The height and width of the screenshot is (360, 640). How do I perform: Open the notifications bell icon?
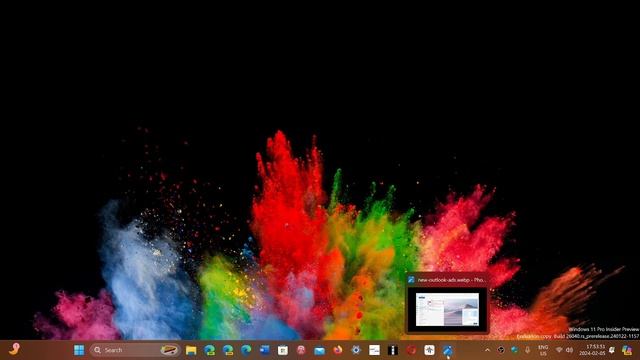[x=612, y=350]
